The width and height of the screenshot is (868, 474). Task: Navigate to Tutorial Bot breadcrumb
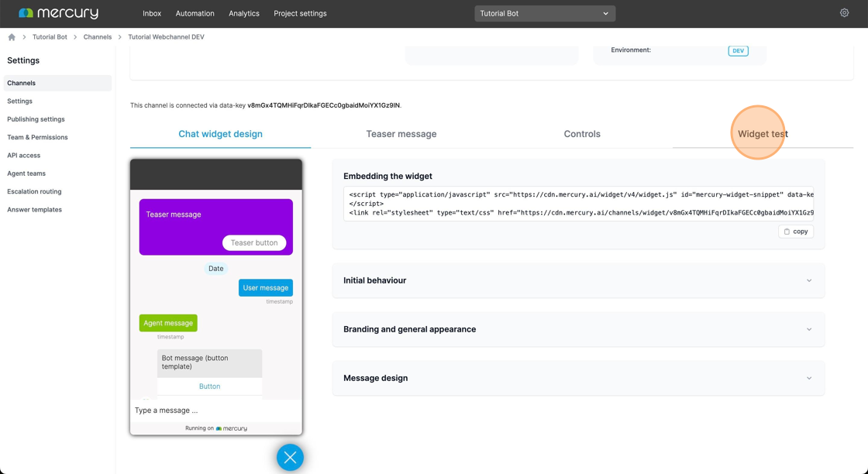point(50,37)
